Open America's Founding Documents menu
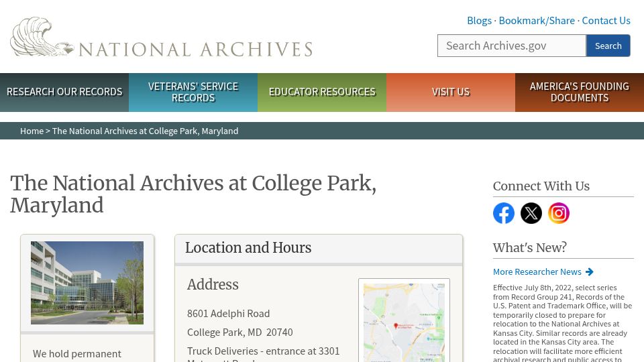The width and height of the screenshot is (644, 362). (x=580, y=93)
